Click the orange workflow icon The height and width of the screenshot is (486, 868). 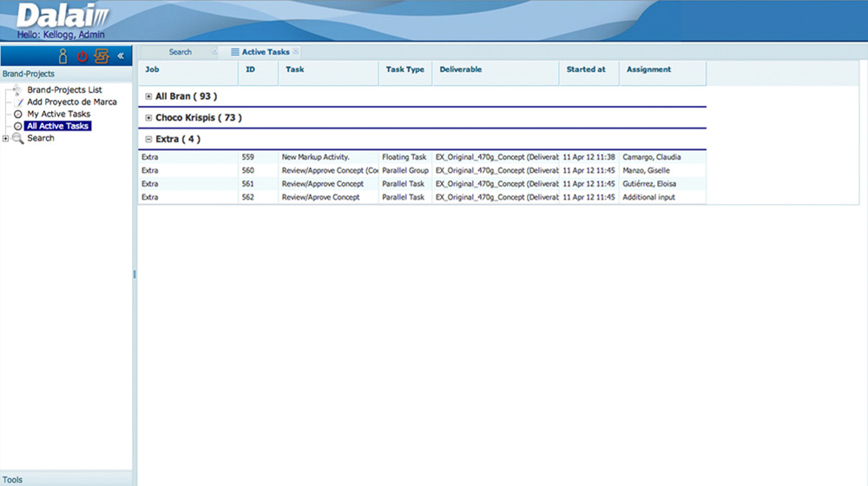coord(102,56)
